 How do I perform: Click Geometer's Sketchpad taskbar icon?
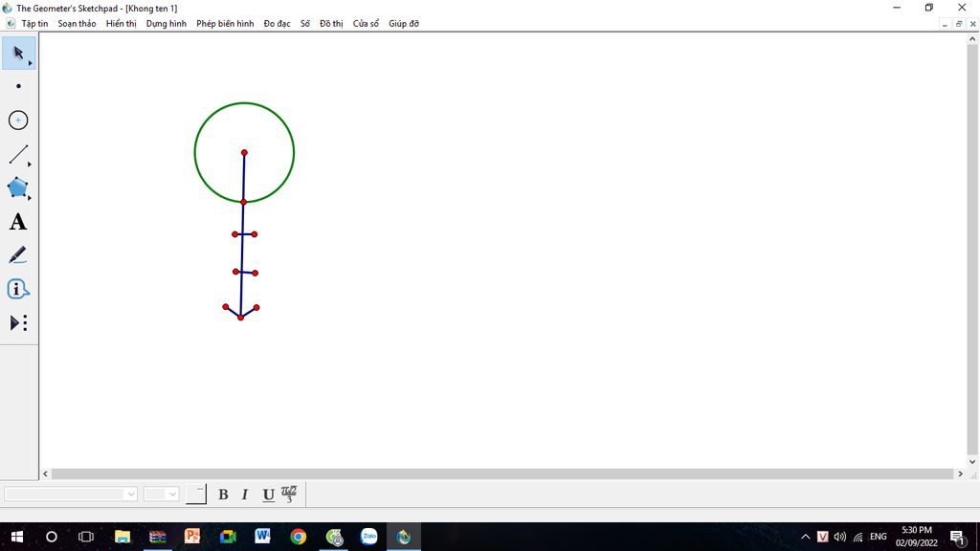pyautogui.click(x=404, y=537)
